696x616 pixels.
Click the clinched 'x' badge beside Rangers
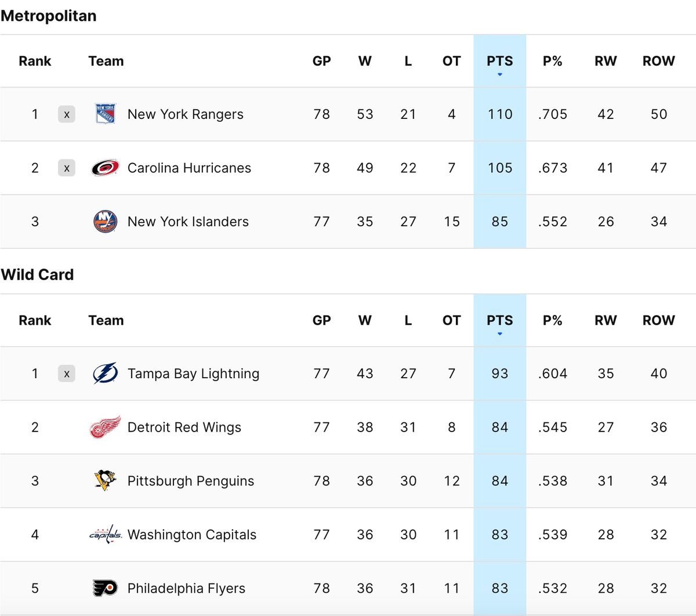click(x=67, y=114)
